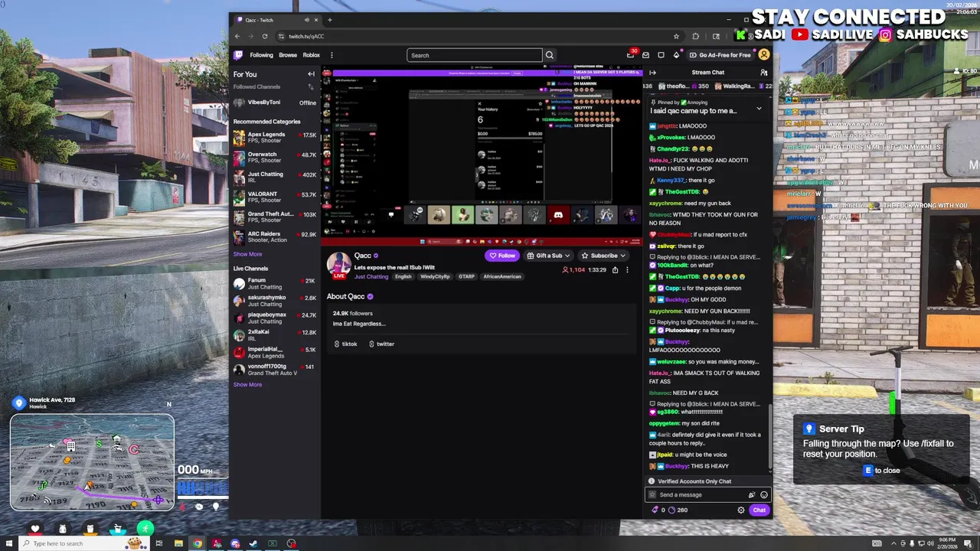Open the Just Chatting category link under stream title

[x=371, y=276]
